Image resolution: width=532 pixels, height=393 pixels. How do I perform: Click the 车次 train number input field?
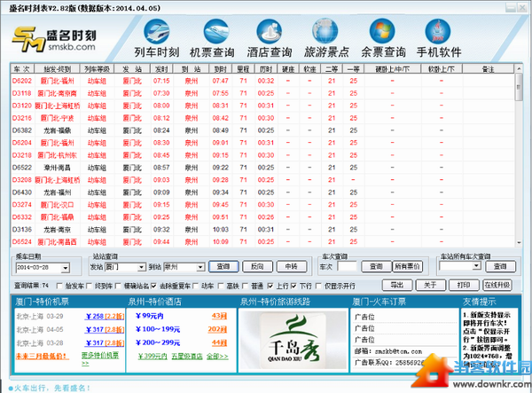coord(347,266)
